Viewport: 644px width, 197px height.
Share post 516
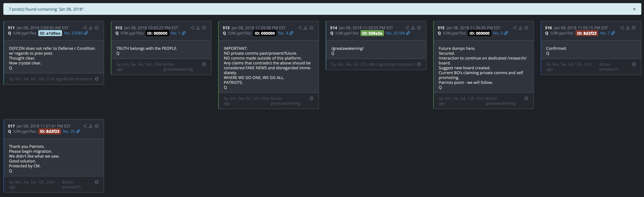pos(622,28)
